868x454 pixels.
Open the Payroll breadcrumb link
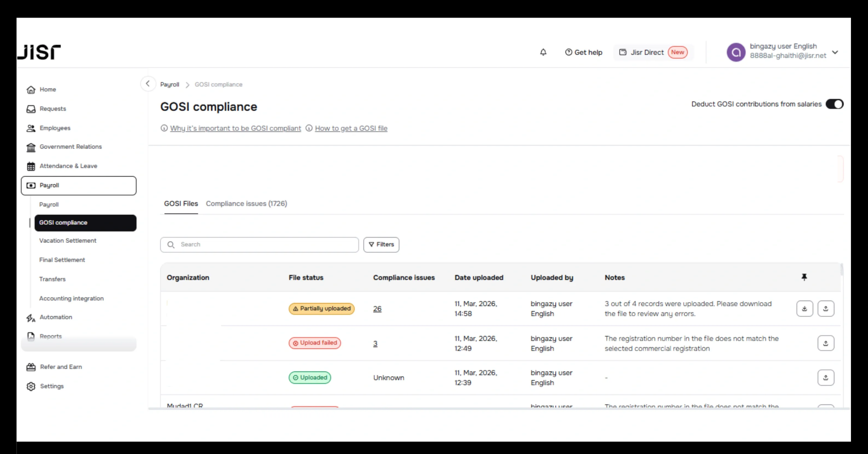pos(170,84)
